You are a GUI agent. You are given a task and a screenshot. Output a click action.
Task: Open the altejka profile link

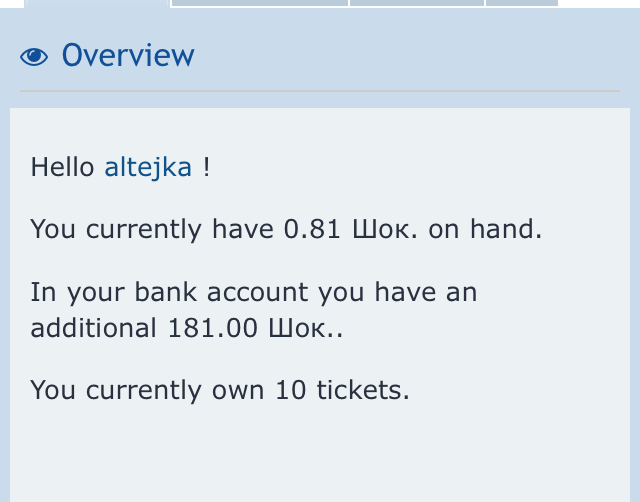click(x=148, y=167)
